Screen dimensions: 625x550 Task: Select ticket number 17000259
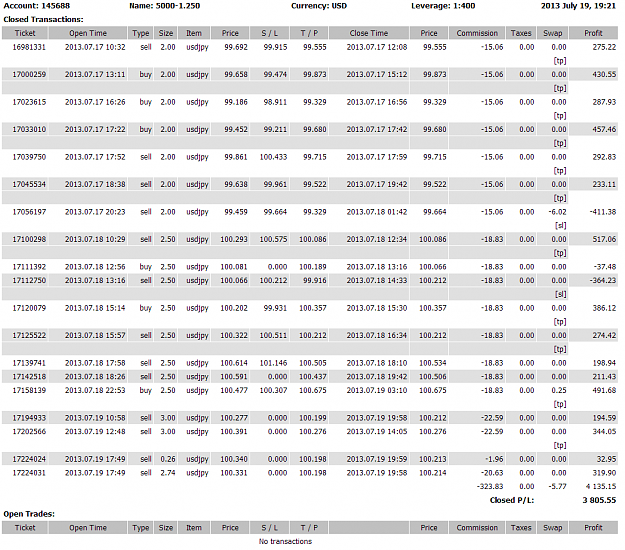click(29, 75)
